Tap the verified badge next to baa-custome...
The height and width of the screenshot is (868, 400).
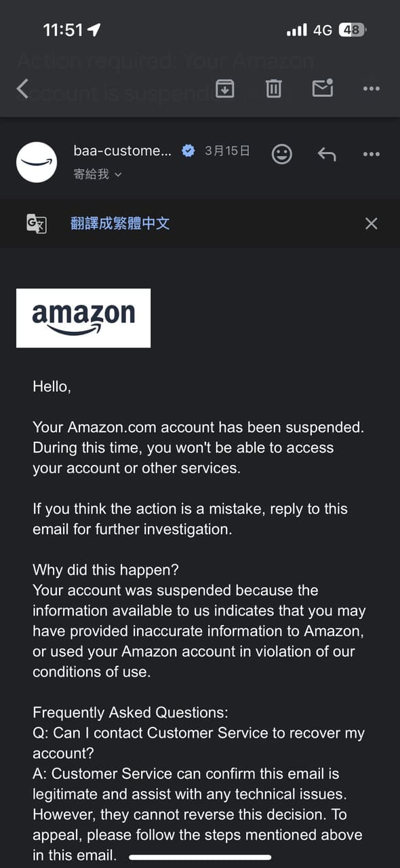pyautogui.click(x=188, y=151)
